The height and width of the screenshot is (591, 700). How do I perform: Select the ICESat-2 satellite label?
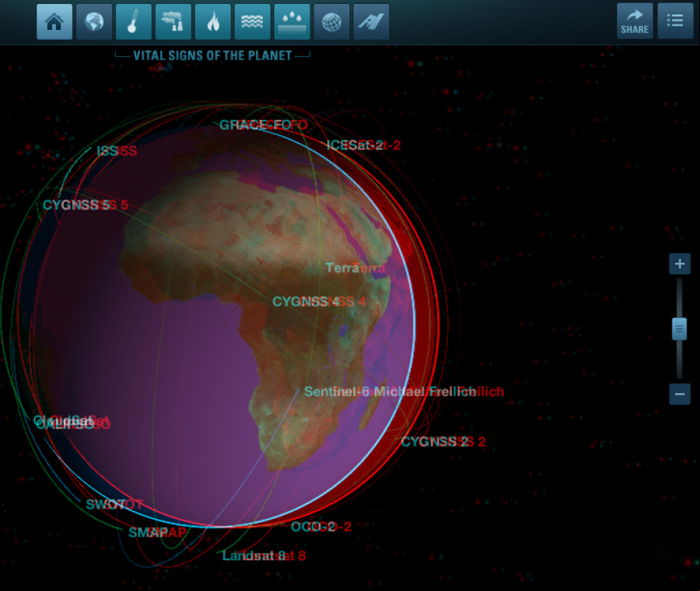pos(363,145)
